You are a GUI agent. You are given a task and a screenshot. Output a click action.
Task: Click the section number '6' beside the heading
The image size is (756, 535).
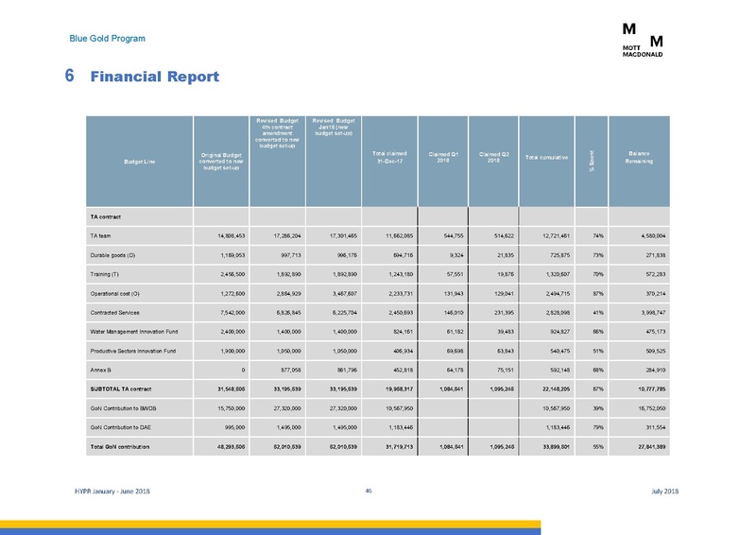click(x=69, y=76)
